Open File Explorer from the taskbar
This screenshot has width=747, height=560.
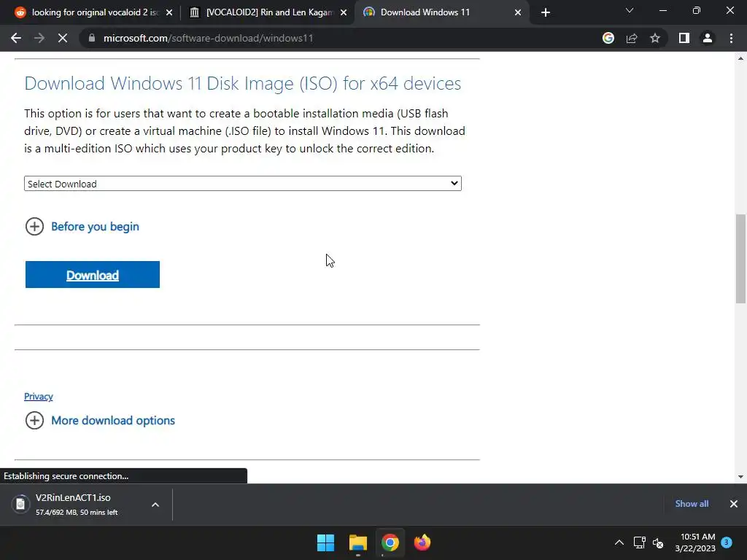357,542
